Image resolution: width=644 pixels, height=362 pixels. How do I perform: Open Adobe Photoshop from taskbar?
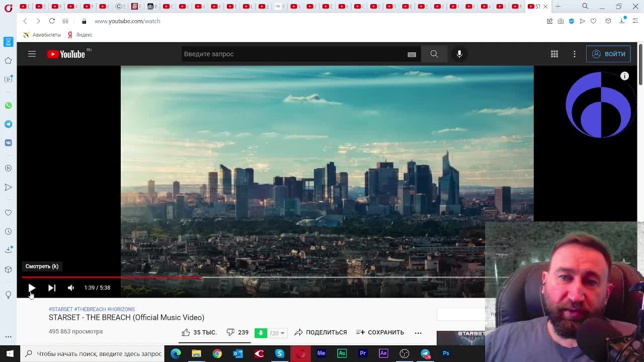446,353
